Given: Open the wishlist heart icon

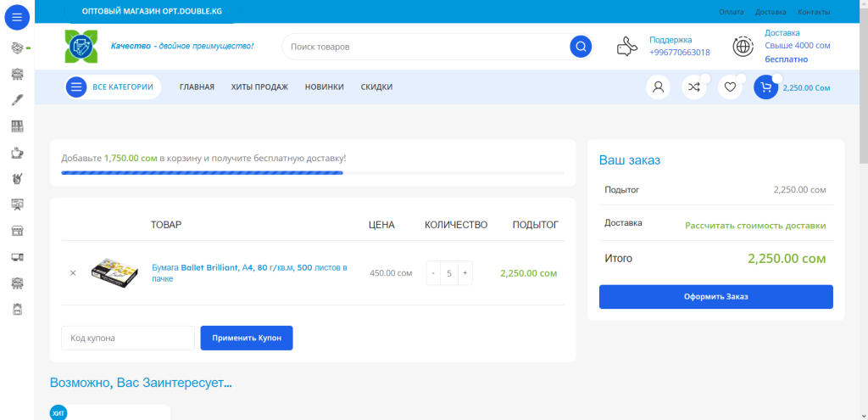Looking at the screenshot, I should (x=729, y=87).
